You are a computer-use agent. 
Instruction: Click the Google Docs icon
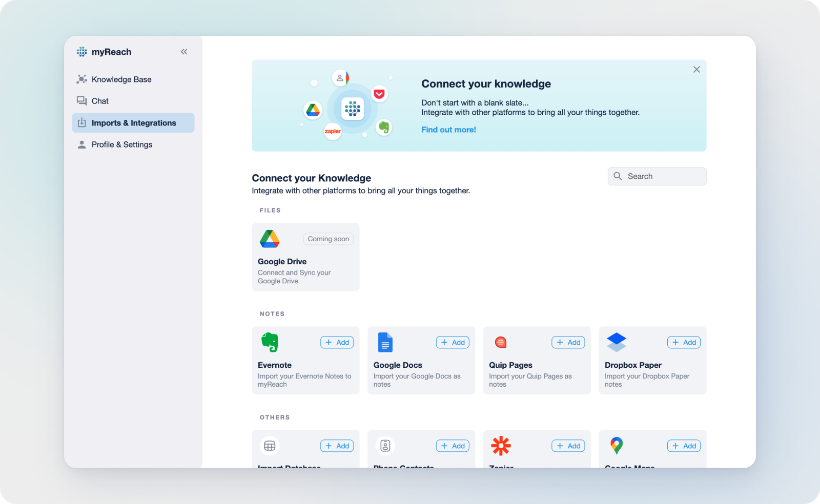(x=385, y=342)
